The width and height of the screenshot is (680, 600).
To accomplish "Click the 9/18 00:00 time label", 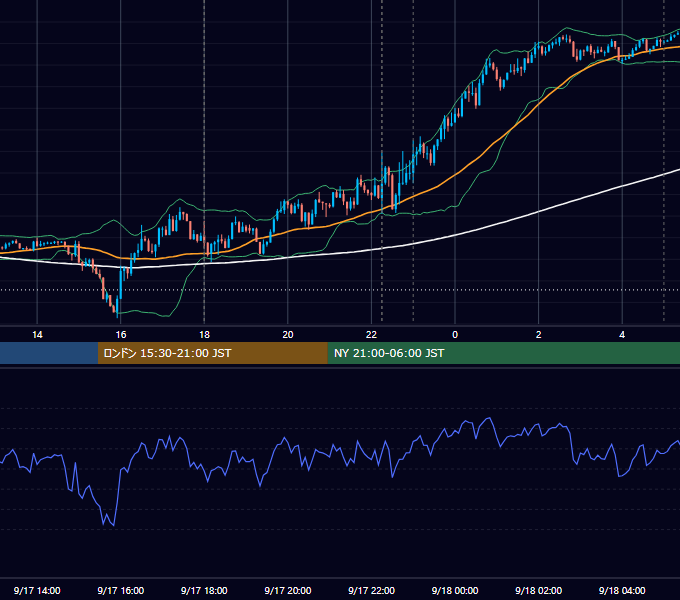I will (455, 590).
